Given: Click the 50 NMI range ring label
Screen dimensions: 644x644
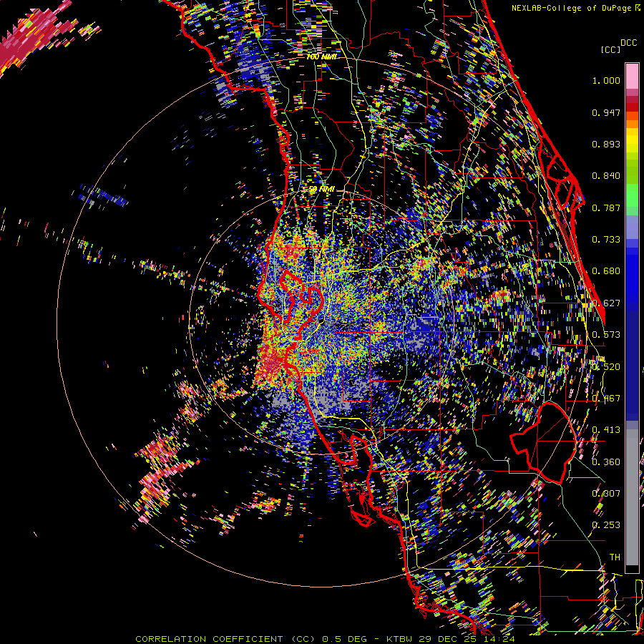Looking at the screenshot, I should tap(321, 190).
